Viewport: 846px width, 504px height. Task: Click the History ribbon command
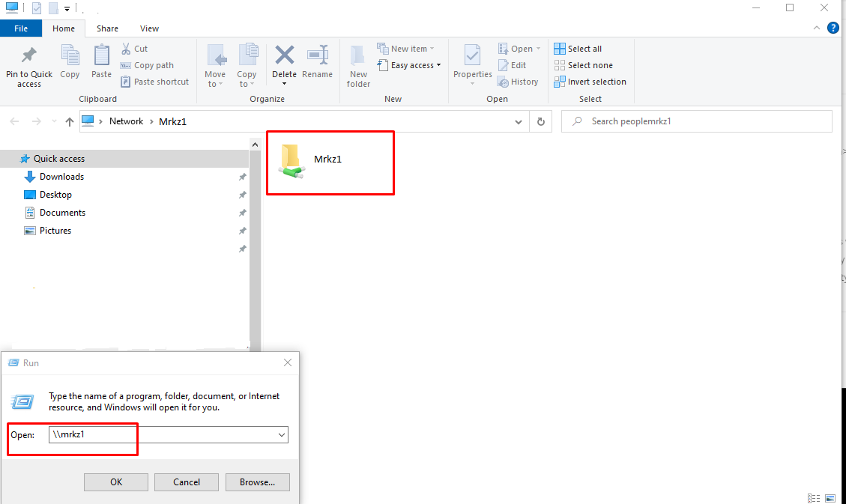coord(518,82)
